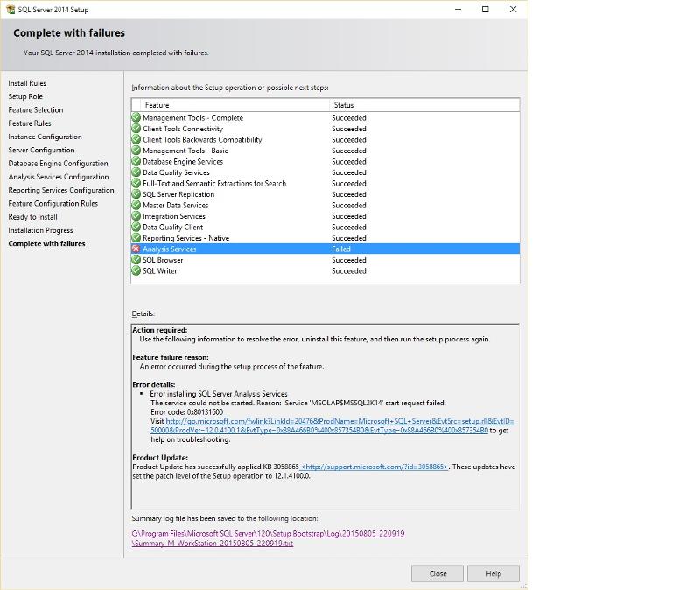Click green check icon beside Management Tools - Complete

tap(136, 117)
